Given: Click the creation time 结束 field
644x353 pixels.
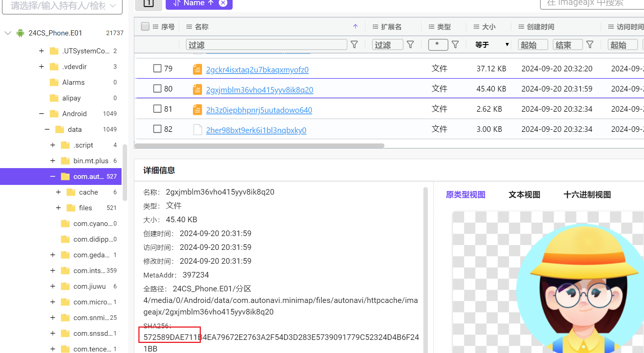Looking at the screenshot, I should coord(568,45).
